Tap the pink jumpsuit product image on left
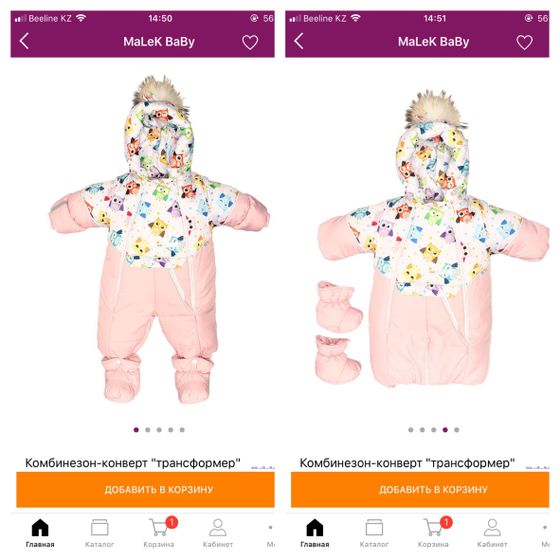Viewport: 560px width, 560px height. pyautogui.click(x=159, y=239)
